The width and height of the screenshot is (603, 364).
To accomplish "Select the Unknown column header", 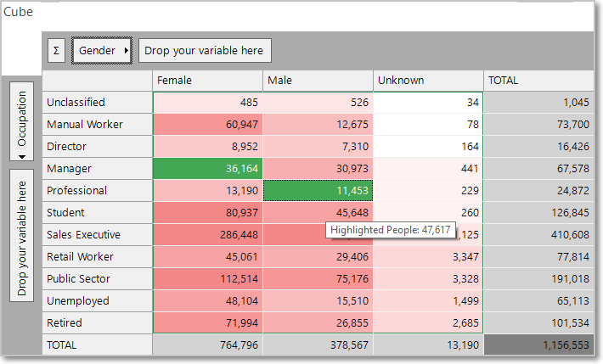I will [428, 81].
